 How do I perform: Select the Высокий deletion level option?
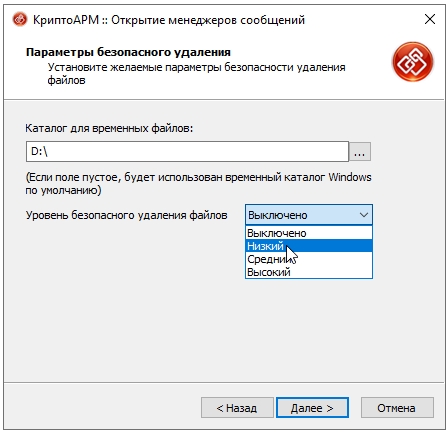309,272
